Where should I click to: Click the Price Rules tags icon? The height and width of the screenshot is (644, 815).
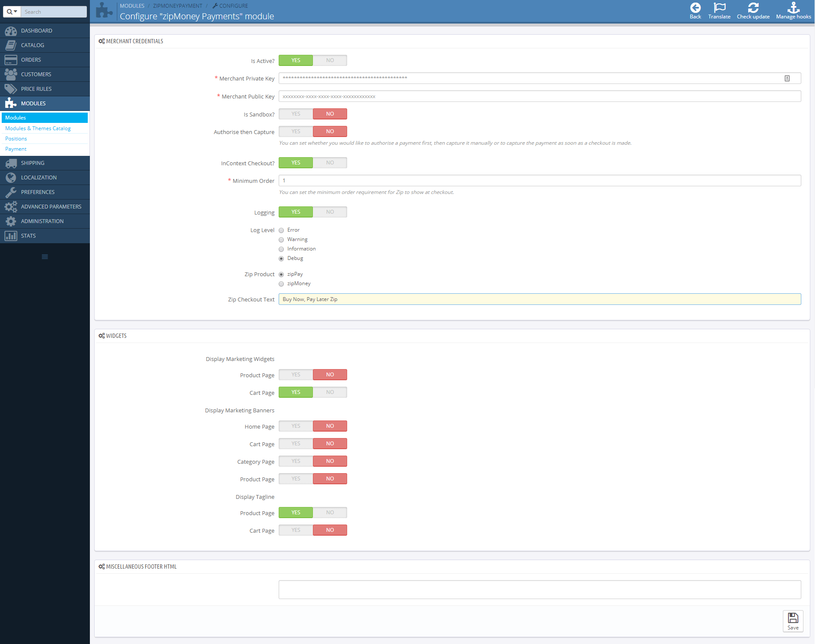11,89
